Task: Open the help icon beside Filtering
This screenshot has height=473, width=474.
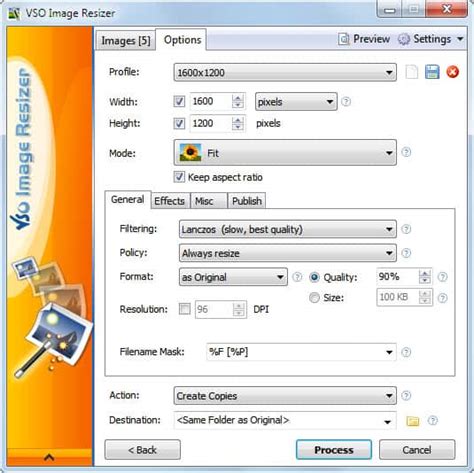Action: click(406, 229)
